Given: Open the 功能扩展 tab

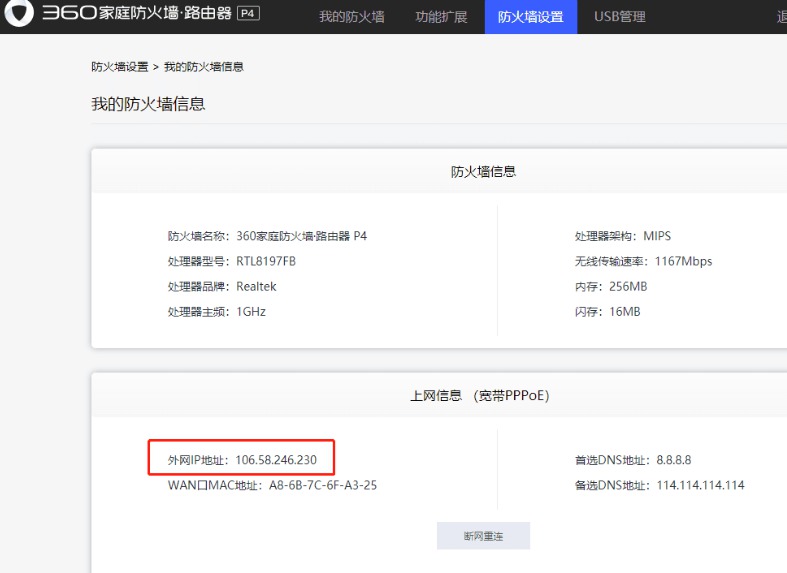Looking at the screenshot, I should 441,17.
